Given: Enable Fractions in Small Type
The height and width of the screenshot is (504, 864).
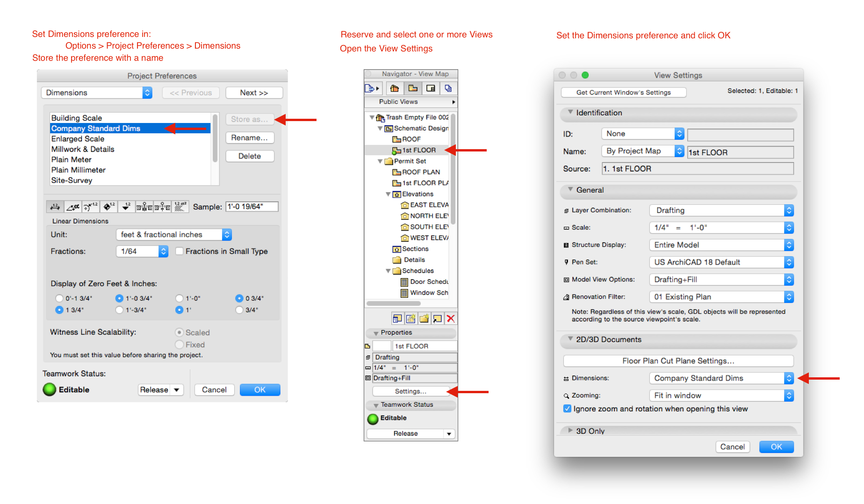Looking at the screenshot, I should [180, 251].
